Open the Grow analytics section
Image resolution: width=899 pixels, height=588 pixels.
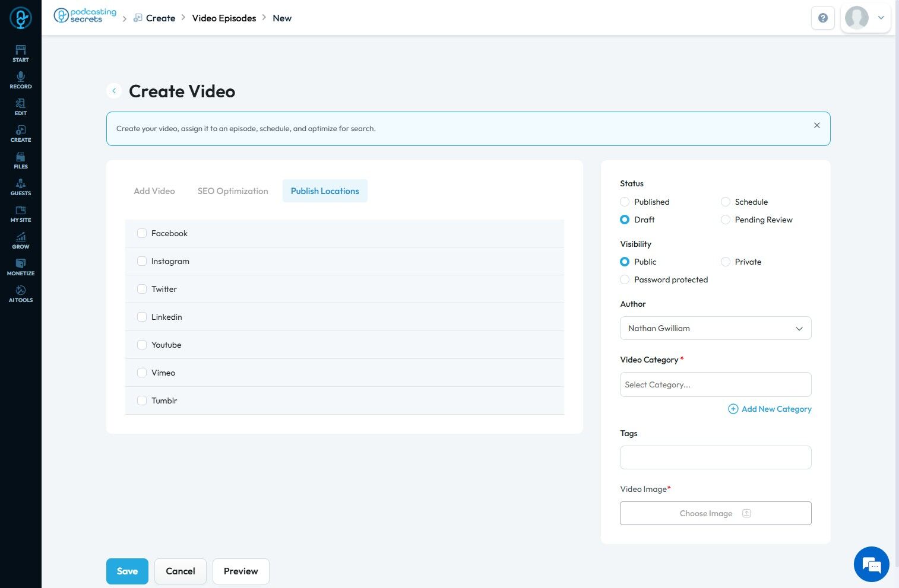(21, 240)
